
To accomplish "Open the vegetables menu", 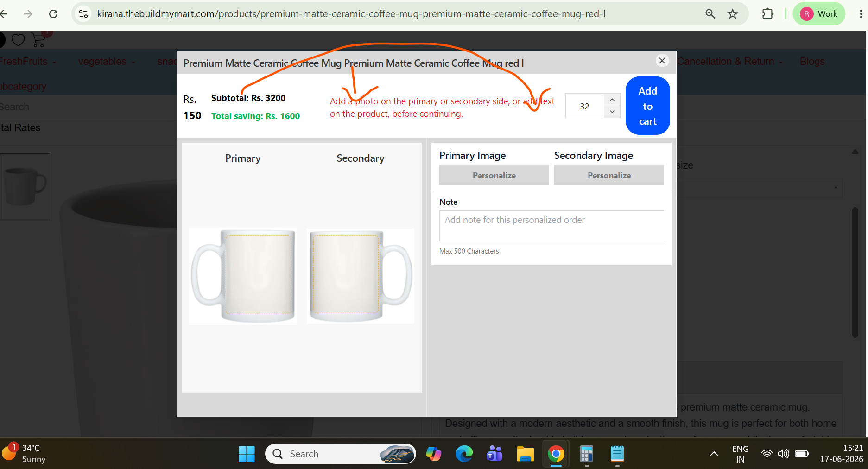I will [x=107, y=62].
